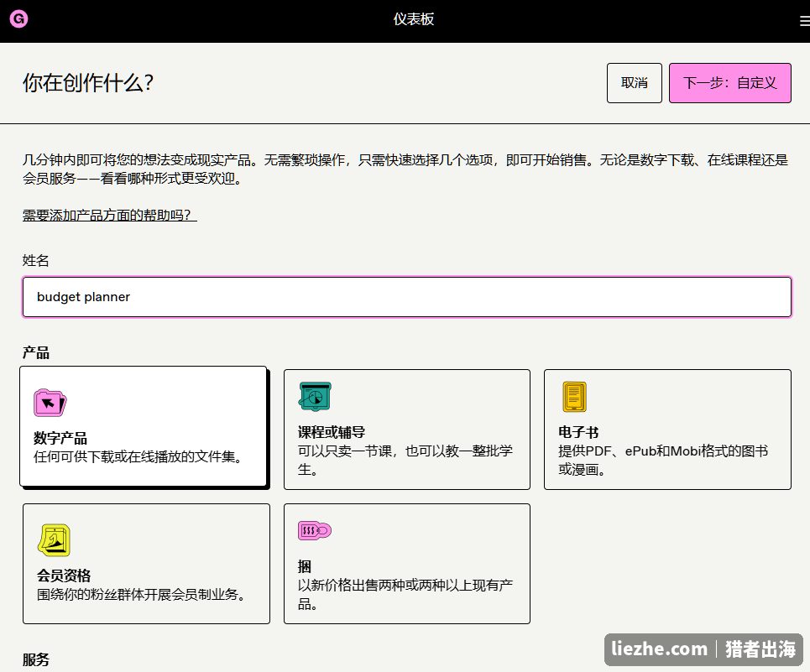This screenshot has height=672, width=810.
Task: Click the Gumroad logo icon
Action: pos(18,19)
